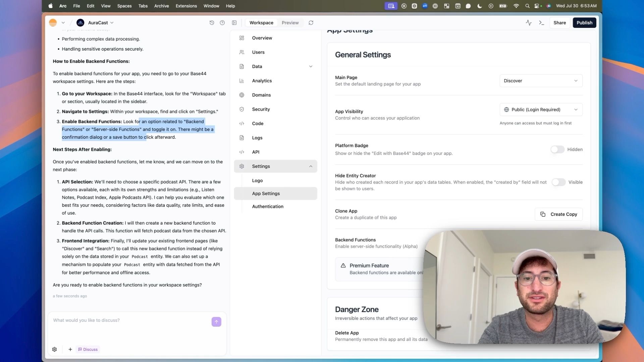
Task: Click the Overview grid icon
Action: 241,38
